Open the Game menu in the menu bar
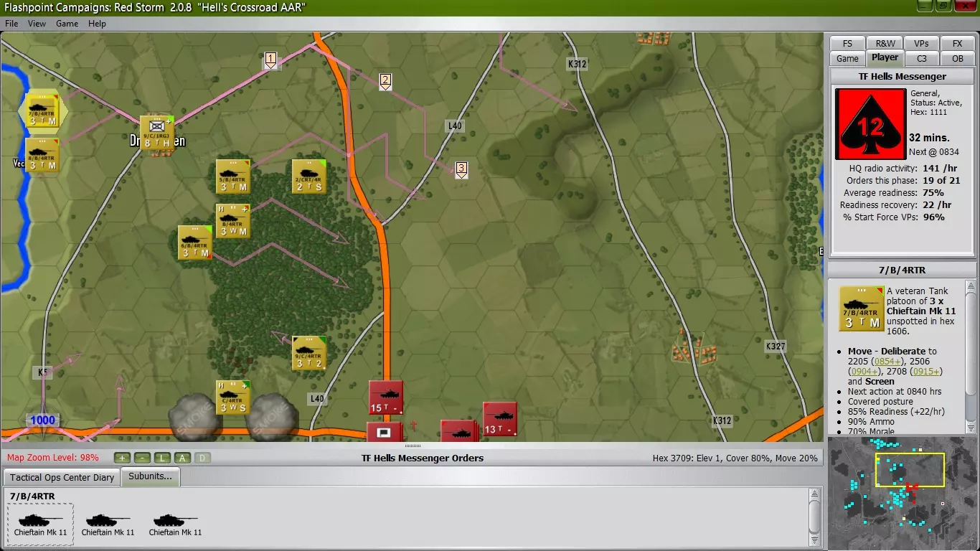 [67, 24]
